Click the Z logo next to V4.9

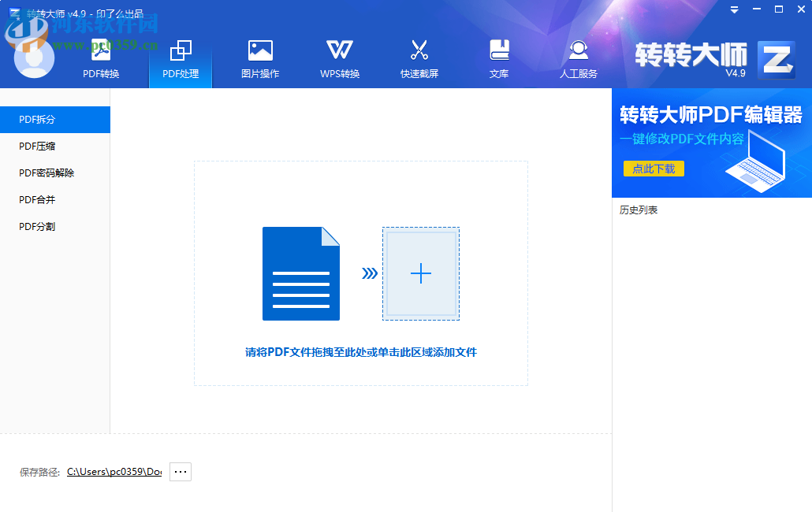point(776,58)
